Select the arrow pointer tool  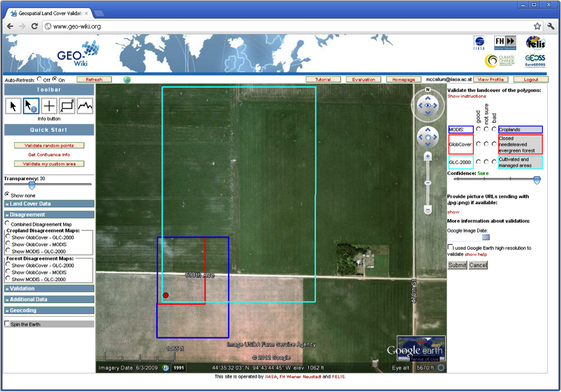point(13,106)
